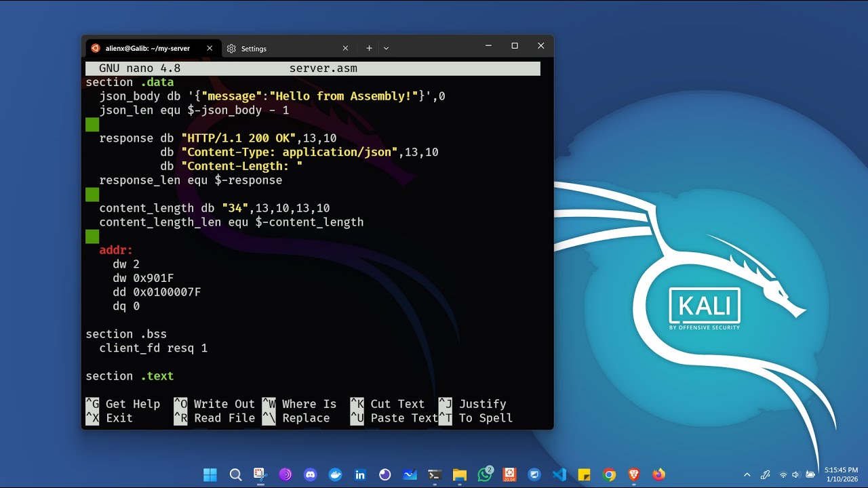Image resolution: width=868 pixels, height=488 pixels.
Task: Show hidden system tray icons
Action: pos(747,474)
